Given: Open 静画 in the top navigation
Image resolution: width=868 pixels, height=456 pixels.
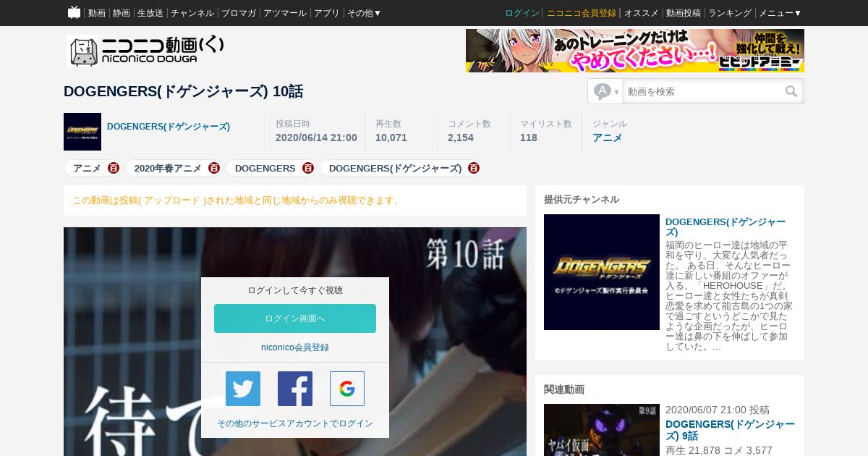Looking at the screenshot, I should (122, 13).
